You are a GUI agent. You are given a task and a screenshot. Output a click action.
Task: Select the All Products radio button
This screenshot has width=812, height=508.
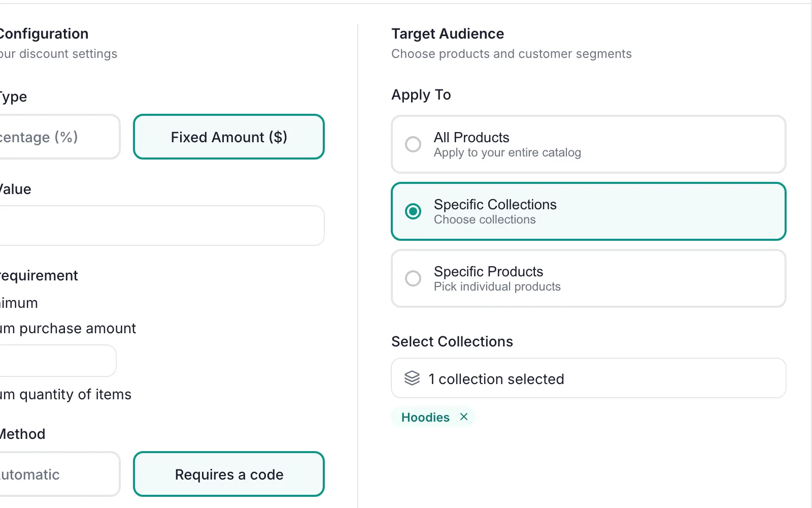click(413, 144)
